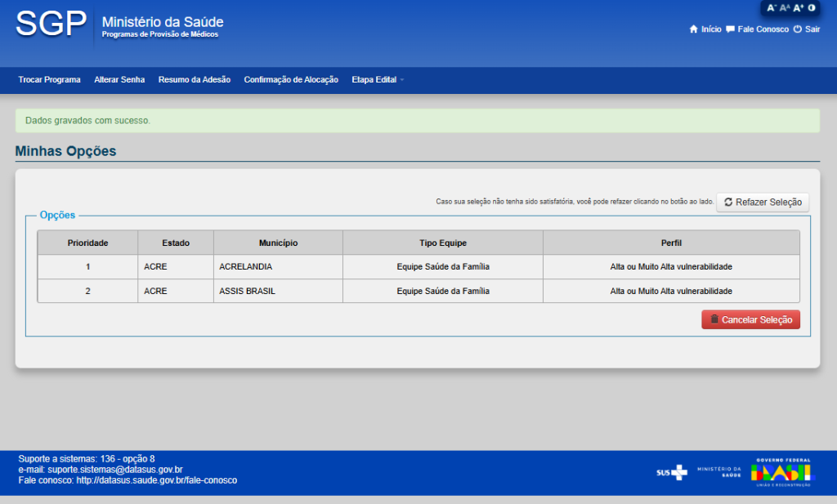Image resolution: width=837 pixels, height=504 pixels.
Task: Select Confirmação de Alocação in the navbar
Action: click(x=291, y=80)
